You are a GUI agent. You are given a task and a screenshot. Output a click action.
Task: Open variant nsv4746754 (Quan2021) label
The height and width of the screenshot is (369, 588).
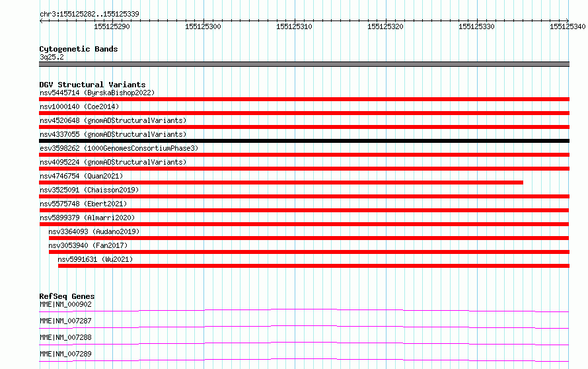click(81, 176)
